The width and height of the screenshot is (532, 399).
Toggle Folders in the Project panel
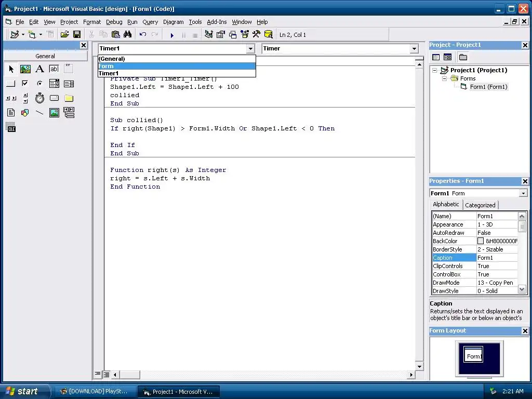(463, 57)
